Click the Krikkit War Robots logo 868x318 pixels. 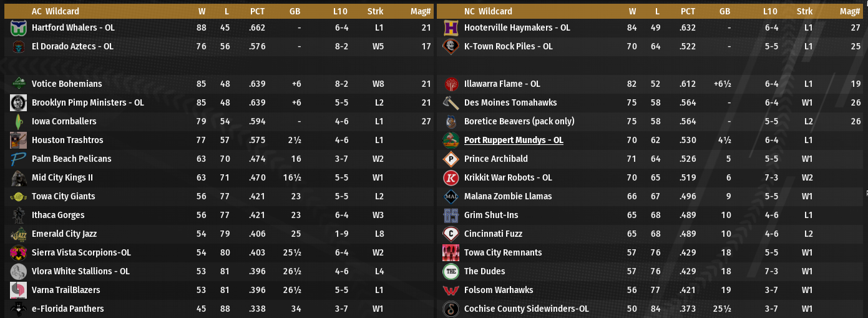[451, 178]
